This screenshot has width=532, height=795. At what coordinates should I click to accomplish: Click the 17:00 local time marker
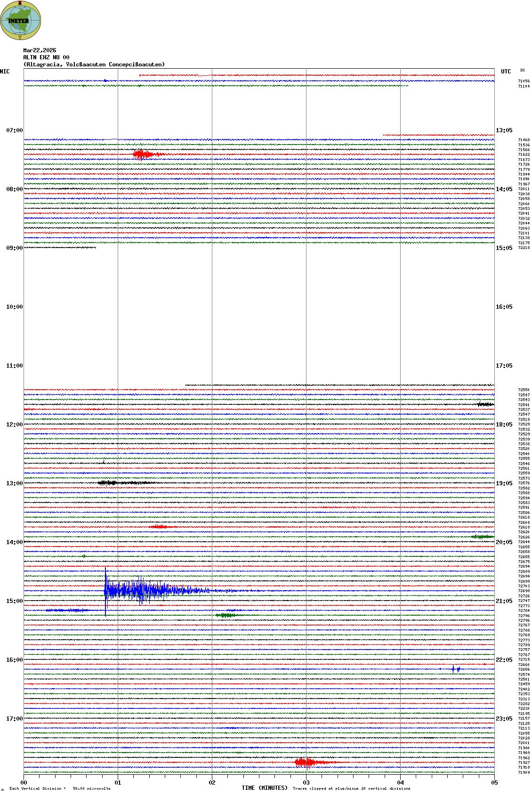coord(14,719)
